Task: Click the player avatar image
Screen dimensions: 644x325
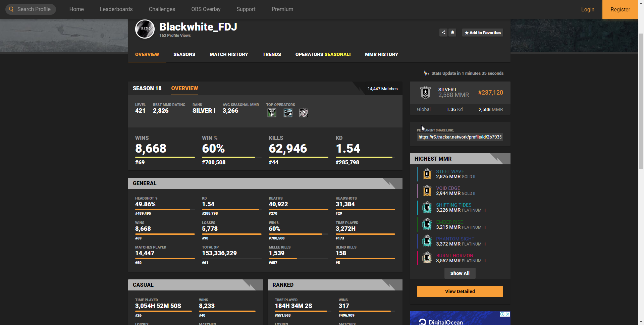Action: (x=145, y=29)
